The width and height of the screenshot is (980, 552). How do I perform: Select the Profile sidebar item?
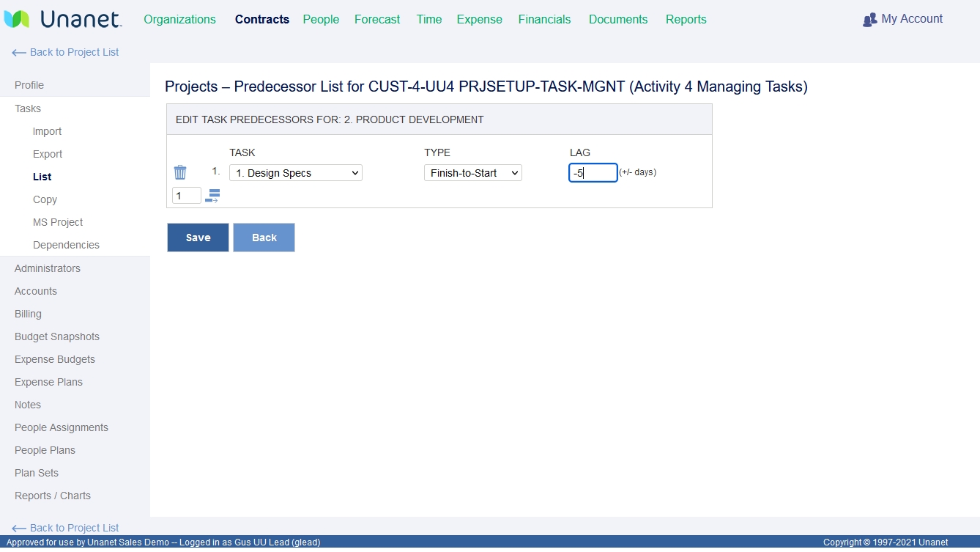point(29,84)
